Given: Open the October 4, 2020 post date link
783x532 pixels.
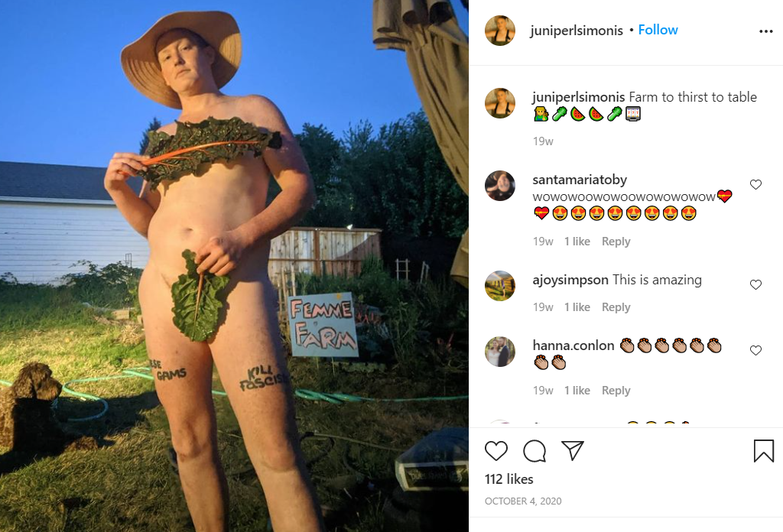Looking at the screenshot, I should [523, 501].
